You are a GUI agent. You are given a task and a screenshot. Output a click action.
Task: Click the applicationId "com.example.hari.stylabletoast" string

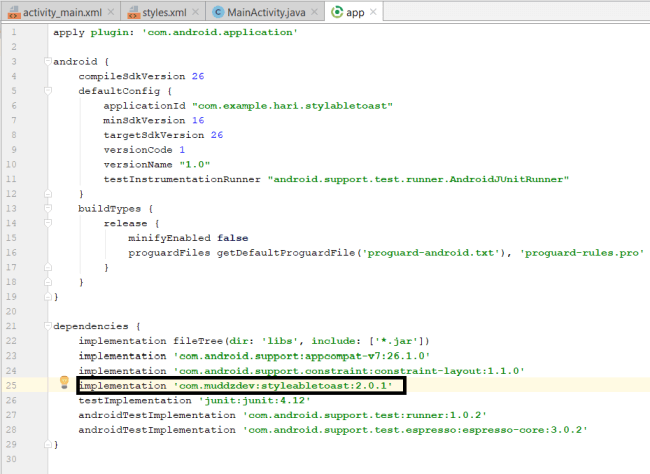(292, 106)
